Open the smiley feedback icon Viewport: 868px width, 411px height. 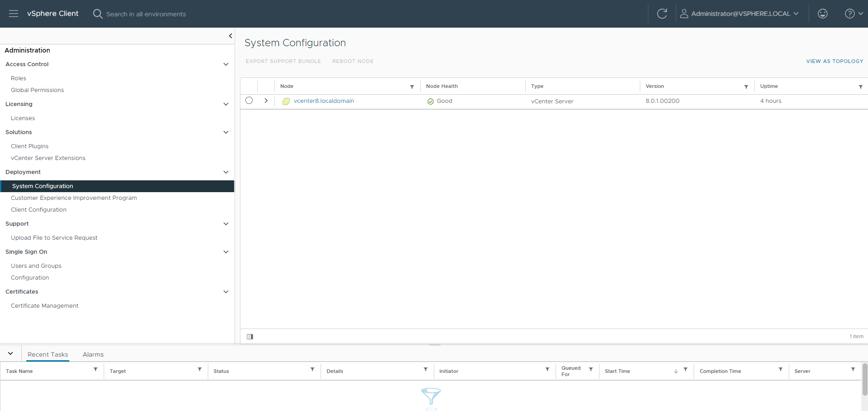click(822, 14)
